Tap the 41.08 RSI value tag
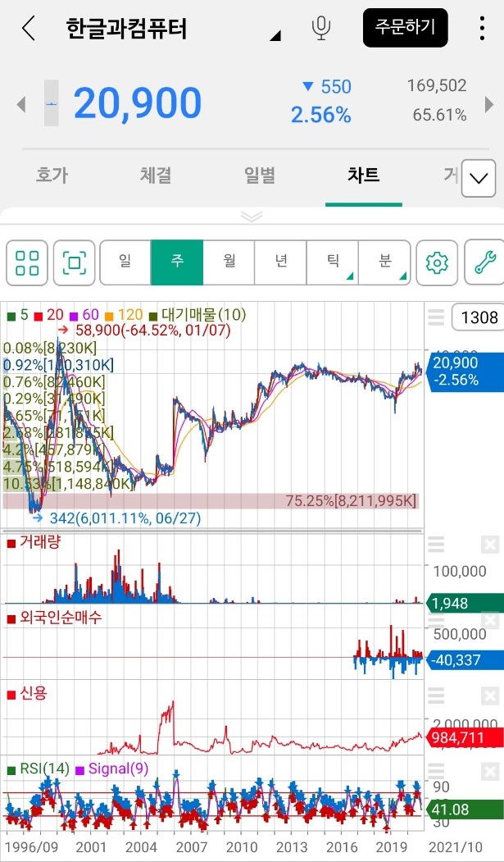Image resolution: width=504 pixels, height=862 pixels. click(x=465, y=810)
